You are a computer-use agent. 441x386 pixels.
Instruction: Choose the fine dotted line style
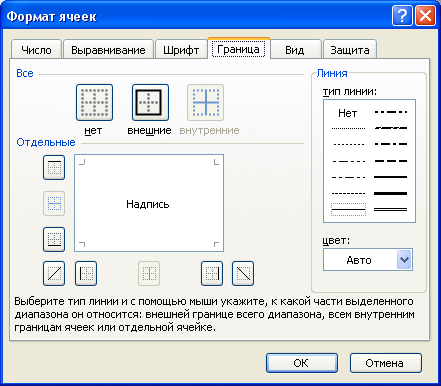(348, 128)
